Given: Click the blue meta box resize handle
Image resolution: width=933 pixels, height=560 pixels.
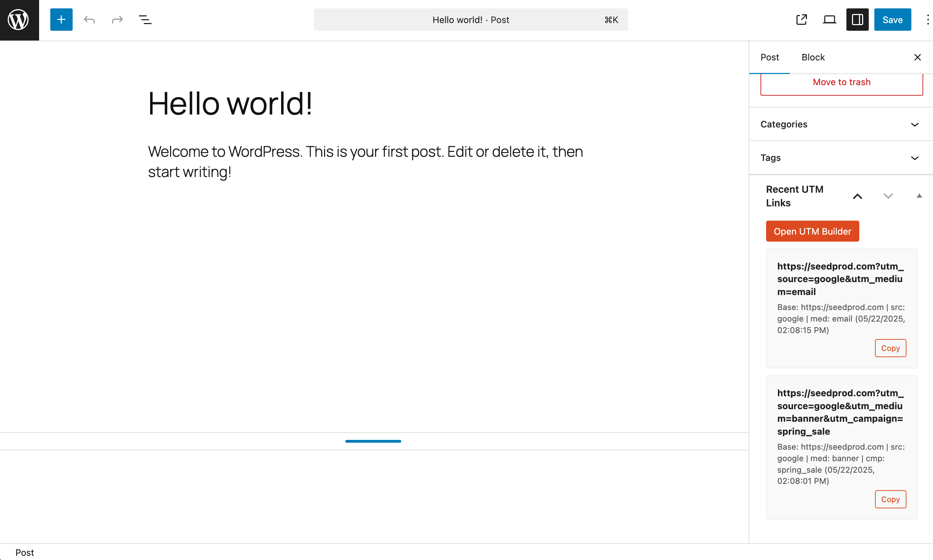Looking at the screenshot, I should (x=373, y=441).
